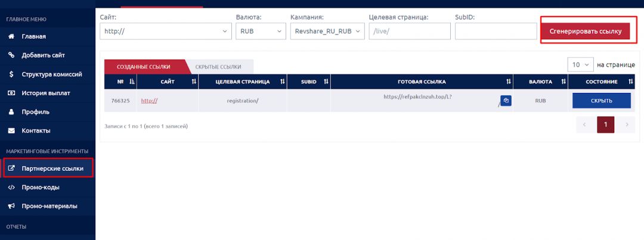The width and height of the screenshot is (644, 240).
Task: Open Промо-материалы menu item
Action: point(48,207)
